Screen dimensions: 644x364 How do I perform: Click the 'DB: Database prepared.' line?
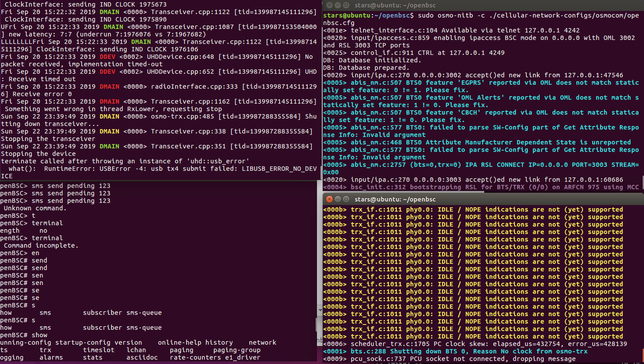point(366,68)
